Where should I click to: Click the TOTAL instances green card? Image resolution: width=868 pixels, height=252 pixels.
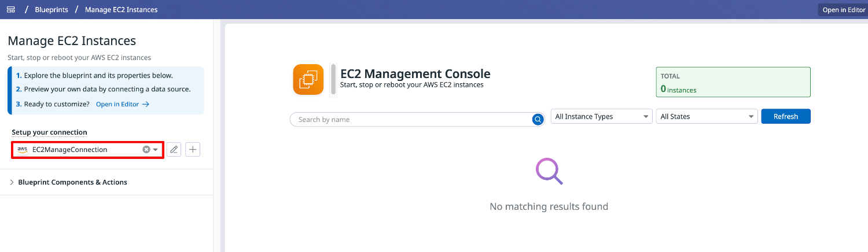coord(733,82)
